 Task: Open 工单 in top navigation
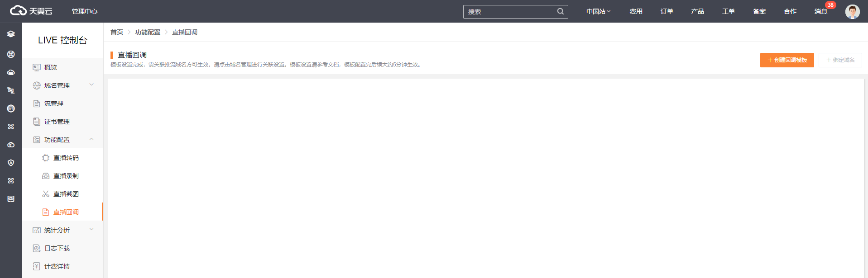point(729,11)
